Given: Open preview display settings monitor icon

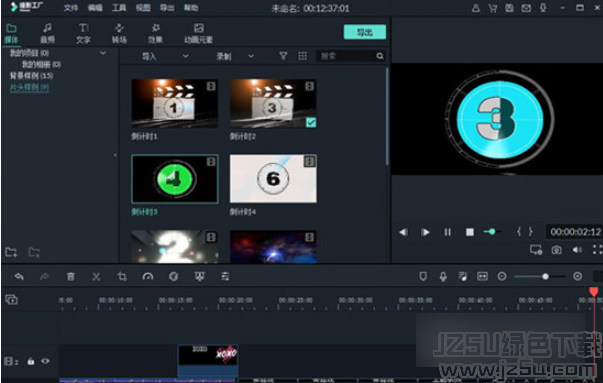Looking at the screenshot, I should point(536,250).
